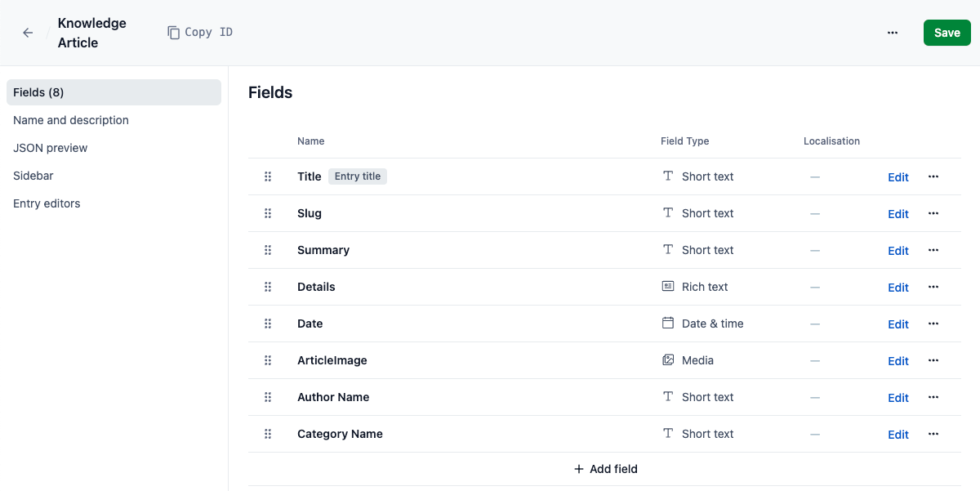
Task: Click drag handle for Details field
Action: tap(268, 287)
